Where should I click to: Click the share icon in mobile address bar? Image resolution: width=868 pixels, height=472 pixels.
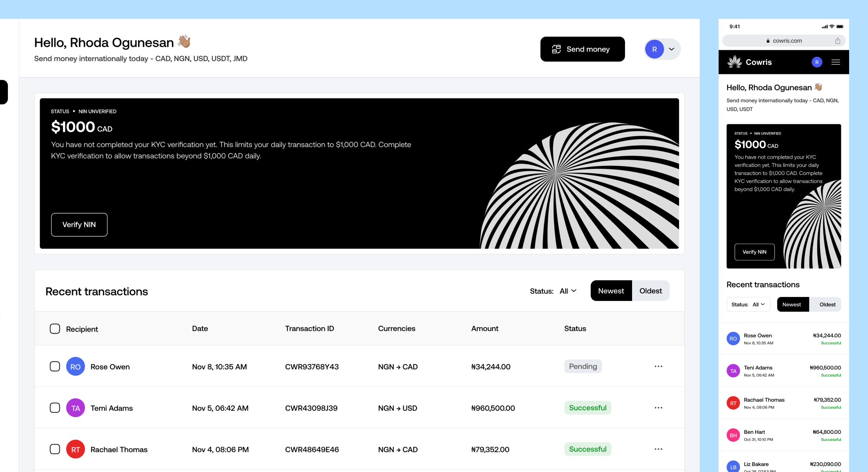[838, 41]
